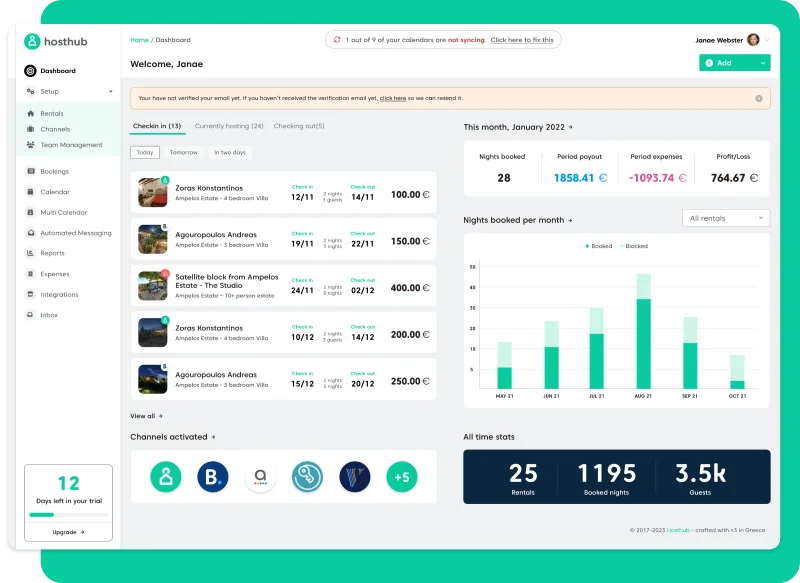Viewport: 800px width, 583px height.
Task: Switch to Currently hosting (24) tab
Action: click(229, 126)
